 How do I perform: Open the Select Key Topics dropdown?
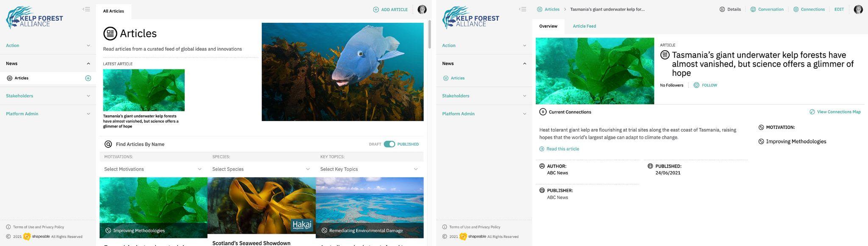click(369, 169)
